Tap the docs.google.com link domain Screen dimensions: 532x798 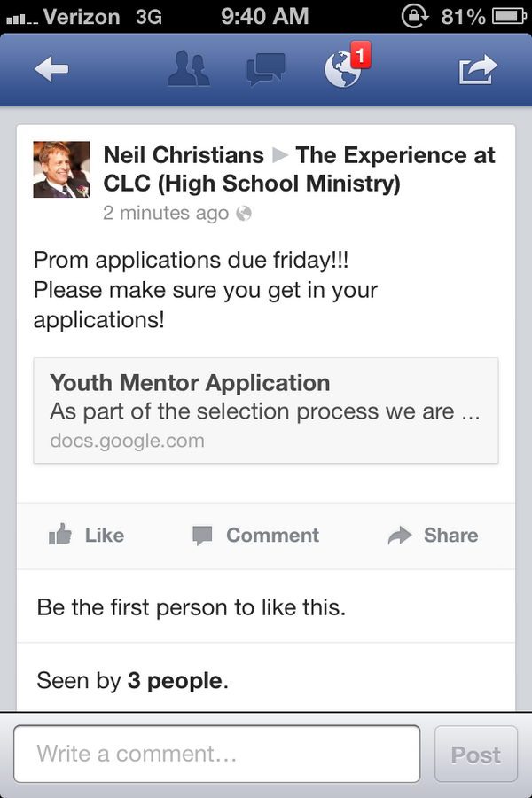pyautogui.click(x=128, y=441)
